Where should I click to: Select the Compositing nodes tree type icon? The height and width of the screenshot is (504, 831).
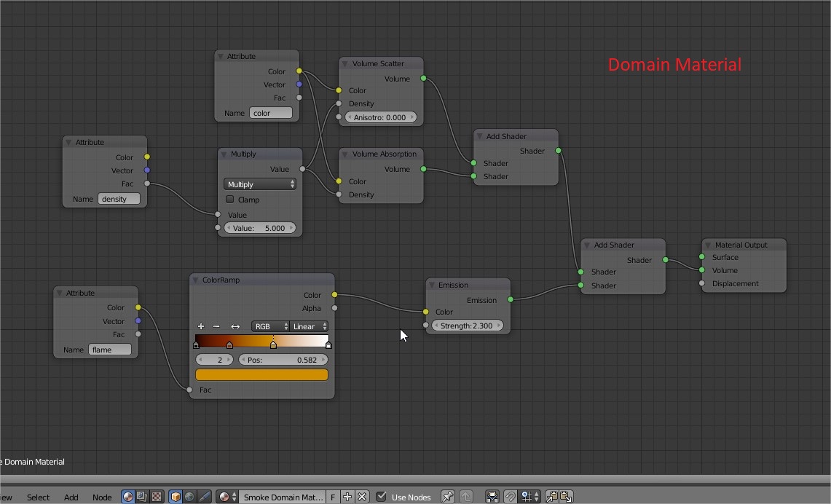point(142,497)
